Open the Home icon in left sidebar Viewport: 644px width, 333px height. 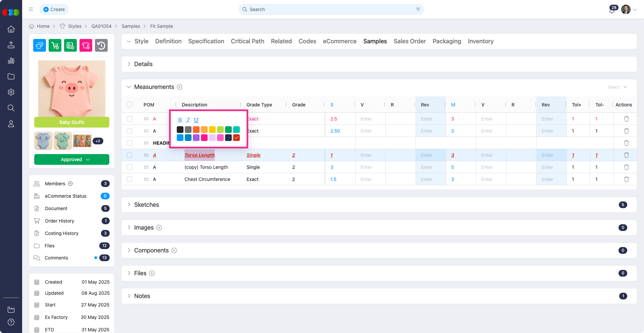coord(11,29)
